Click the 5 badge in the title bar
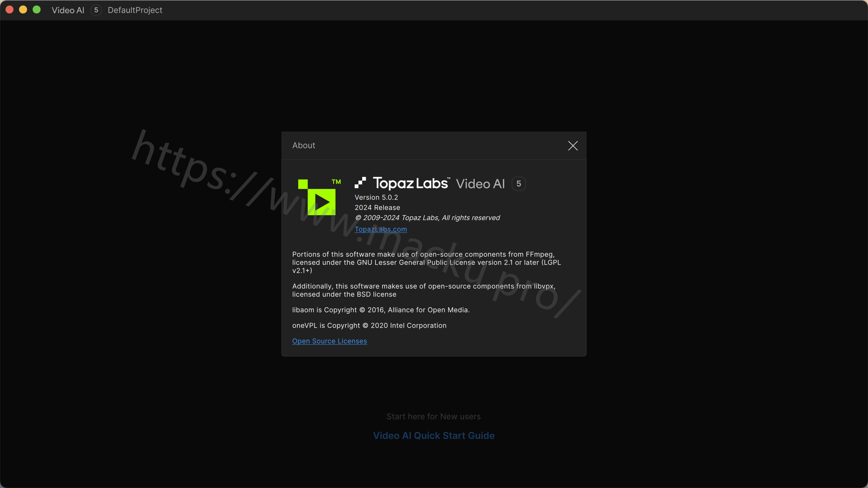 click(x=96, y=10)
